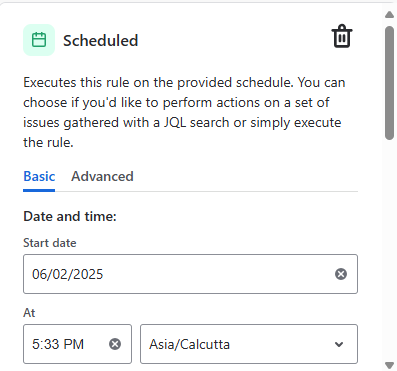Click the 'At' label above the time field
The height and width of the screenshot is (371, 397).
(x=29, y=313)
